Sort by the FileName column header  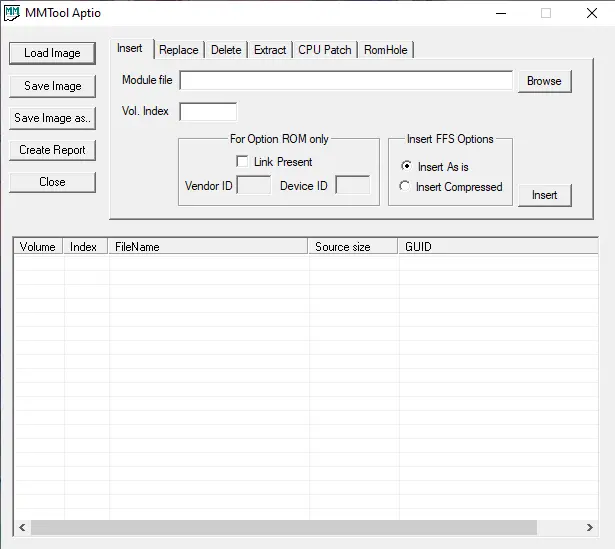pos(208,247)
